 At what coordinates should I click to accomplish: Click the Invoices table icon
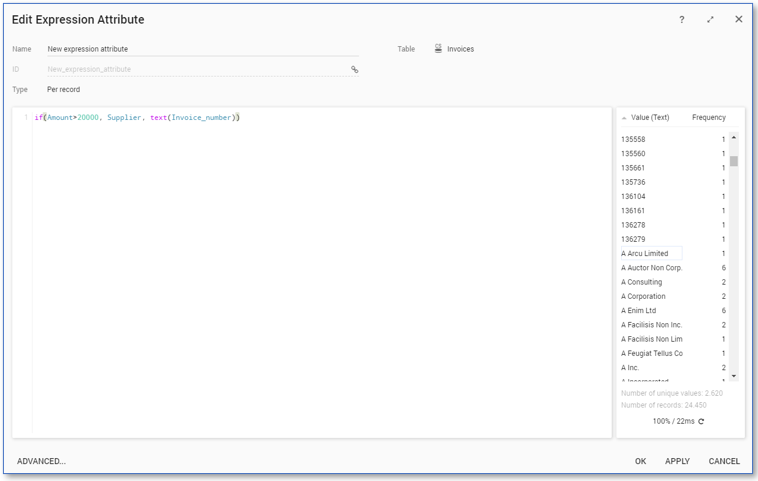438,48
